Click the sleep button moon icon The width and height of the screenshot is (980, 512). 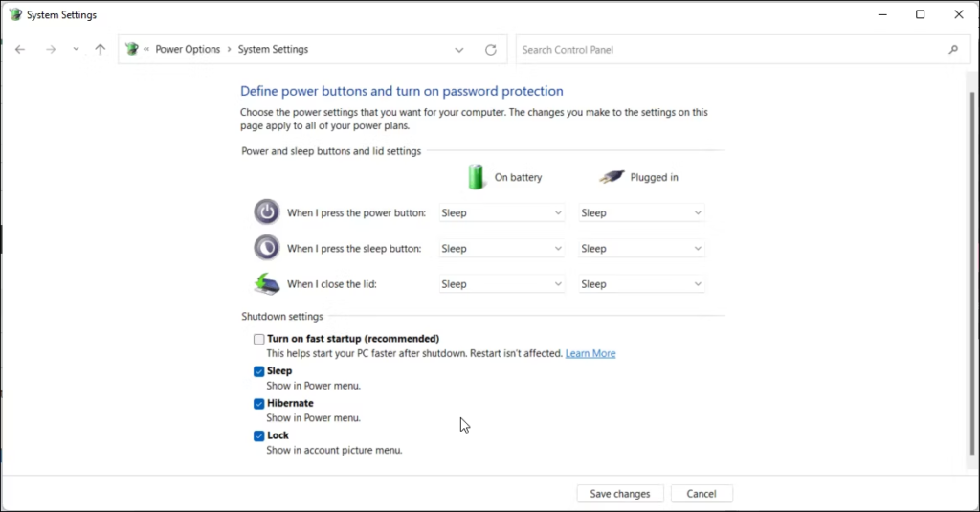[266, 248]
